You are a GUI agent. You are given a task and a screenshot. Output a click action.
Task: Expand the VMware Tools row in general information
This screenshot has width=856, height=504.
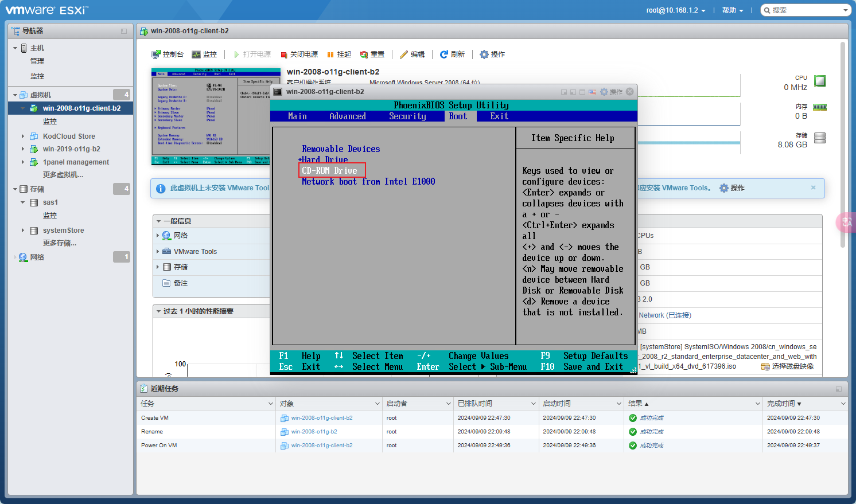(158, 252)
